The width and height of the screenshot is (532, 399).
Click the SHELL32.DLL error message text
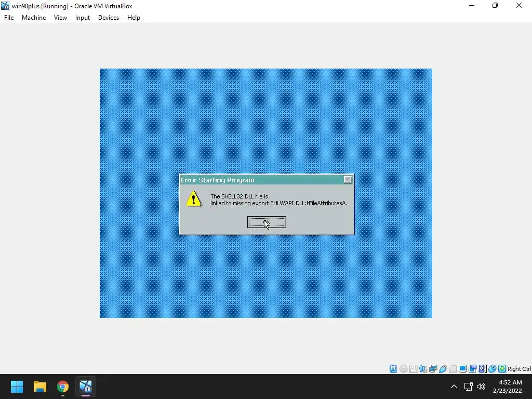tap(278, 200)
